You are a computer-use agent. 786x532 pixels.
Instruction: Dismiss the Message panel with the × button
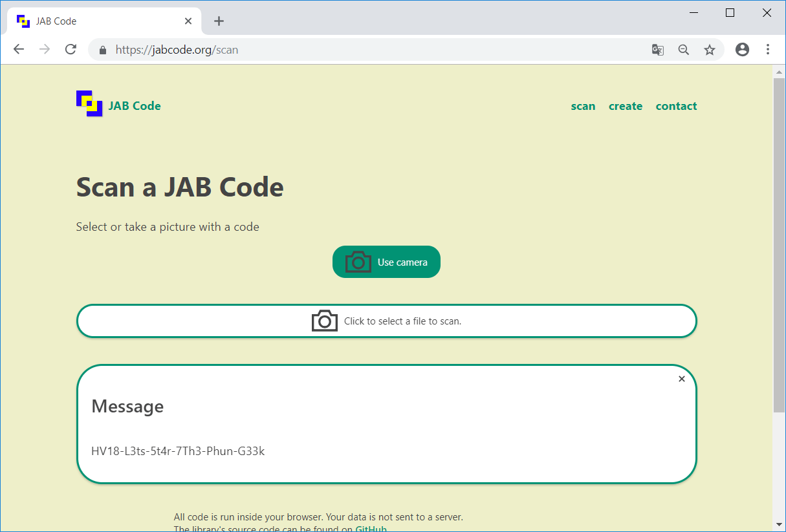pos(681,379)
